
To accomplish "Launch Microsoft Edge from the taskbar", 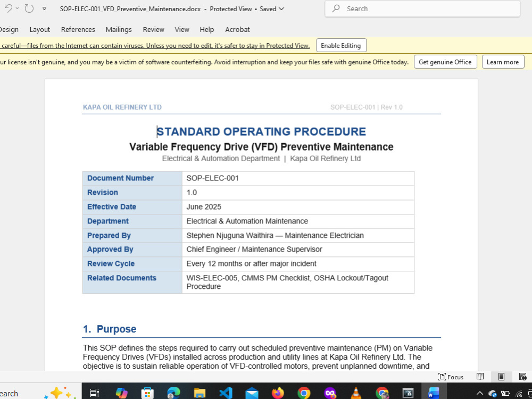I will (x=173, y=393).
